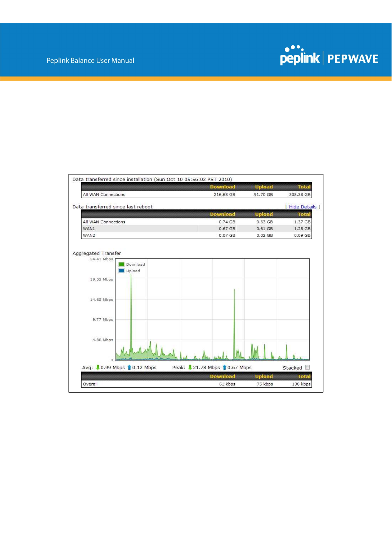Click the 1.37 GB total value
The image size is (392, 554).
(302, 222)
